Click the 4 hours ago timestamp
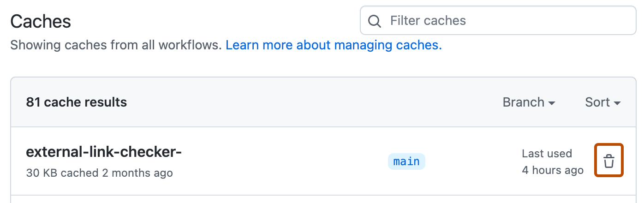 [553, 170]
